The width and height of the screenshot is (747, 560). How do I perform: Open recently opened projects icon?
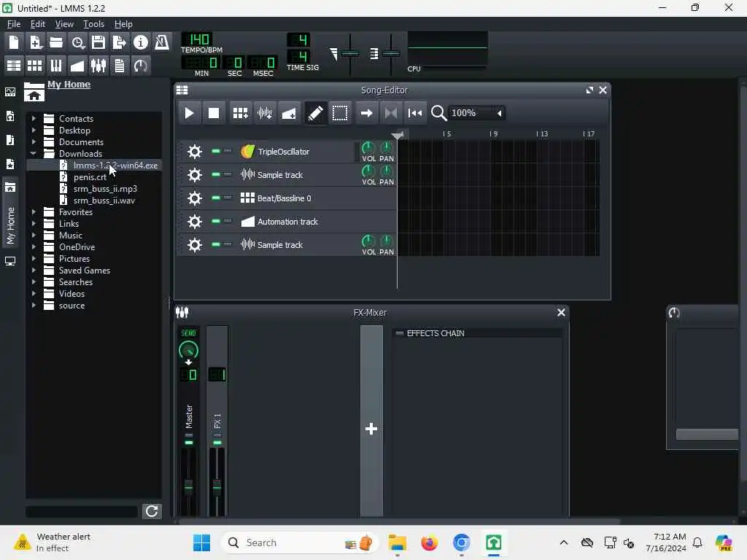(x=77, y=42)
